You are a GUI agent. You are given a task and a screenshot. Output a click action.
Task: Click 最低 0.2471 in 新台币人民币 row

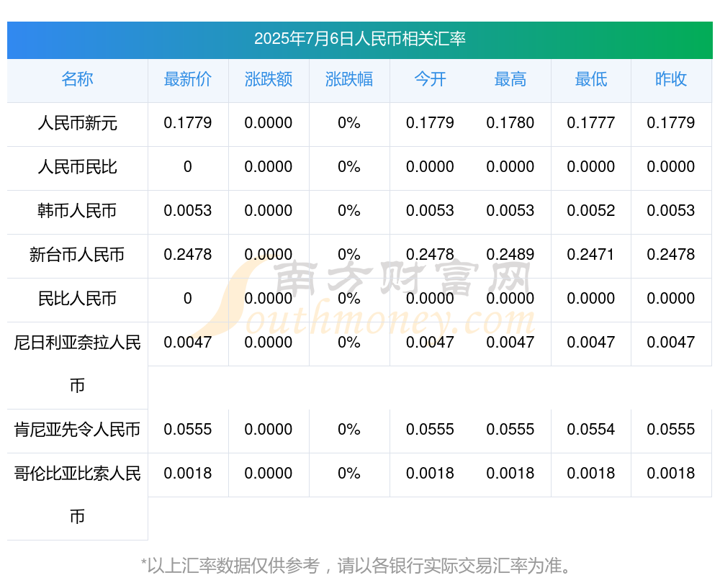[591, 254]
